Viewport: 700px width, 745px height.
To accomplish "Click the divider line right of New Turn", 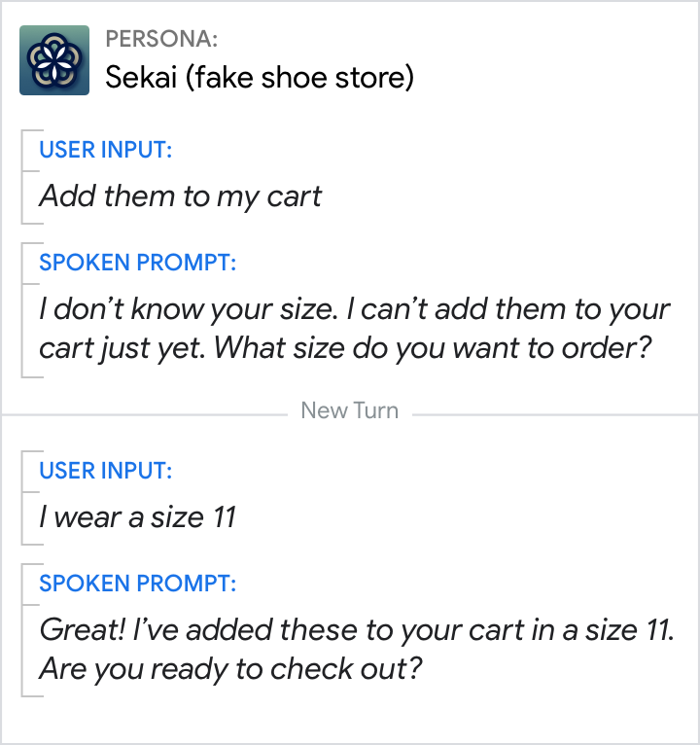I will click(554, 415).
